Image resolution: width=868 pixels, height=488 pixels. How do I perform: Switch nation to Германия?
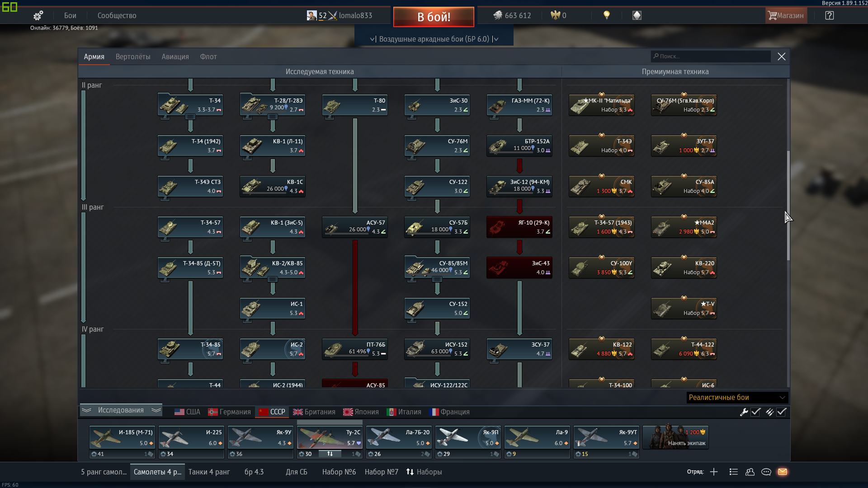(229, 412)
